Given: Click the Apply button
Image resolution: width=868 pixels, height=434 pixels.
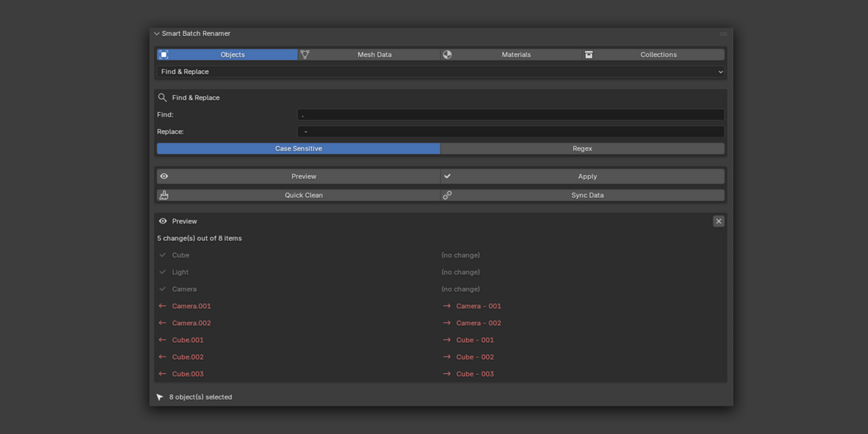Looking at the screenshot, I should click(x=582, y=176).
